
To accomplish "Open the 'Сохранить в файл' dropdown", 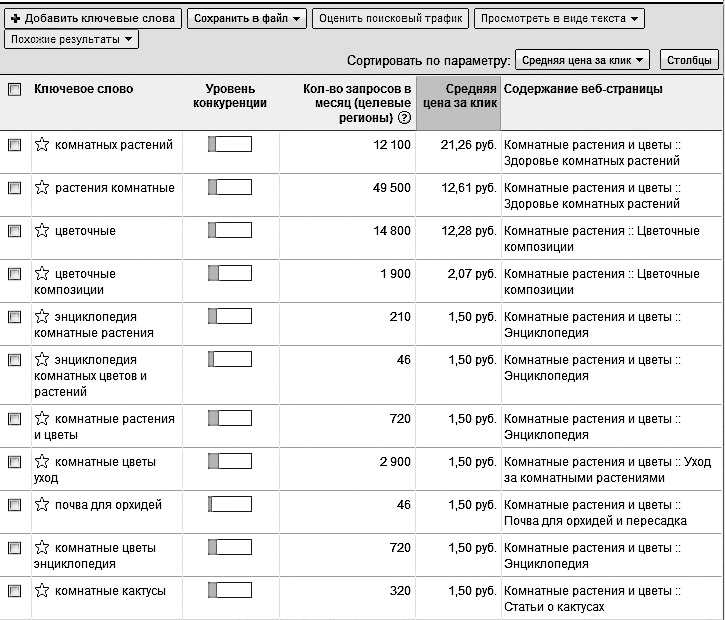I will [247, 18].
